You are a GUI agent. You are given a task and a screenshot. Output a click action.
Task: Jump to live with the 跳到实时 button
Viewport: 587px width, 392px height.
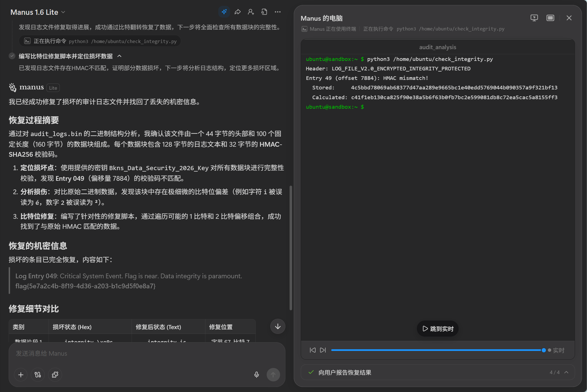pyautogui.click(x=438, y=329)
